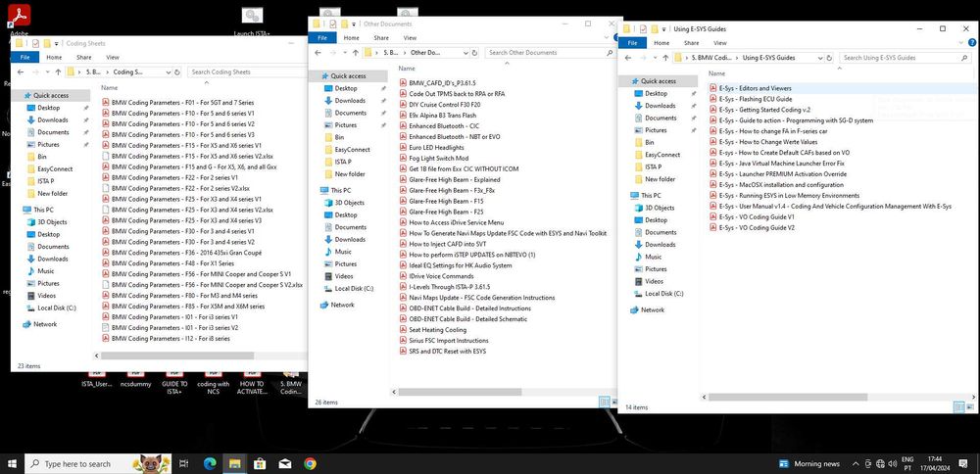Expand ribbon in Using E-SYS Guides window
Image resolution: width=980 pixels, height=474 pixels.
962,43
